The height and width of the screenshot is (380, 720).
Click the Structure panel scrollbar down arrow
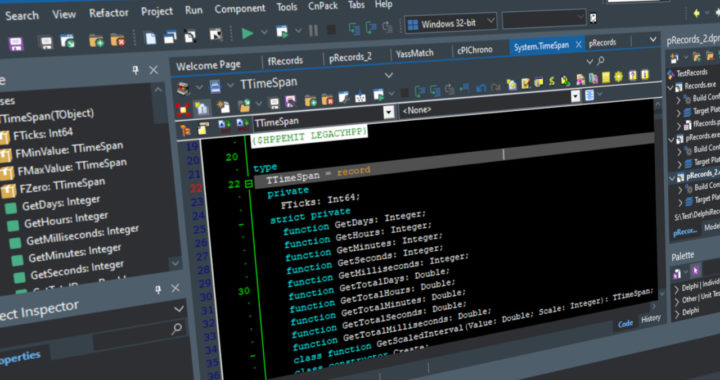pyautogui.click(x=175, y=263)
